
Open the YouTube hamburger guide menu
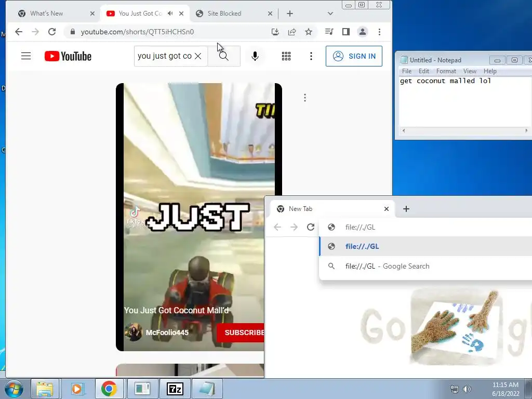click(26, 56)
